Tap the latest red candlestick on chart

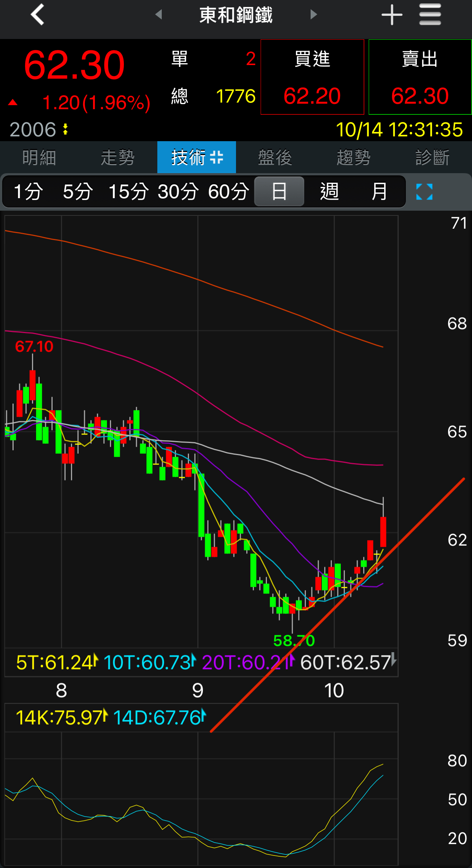tap(383, 532)
